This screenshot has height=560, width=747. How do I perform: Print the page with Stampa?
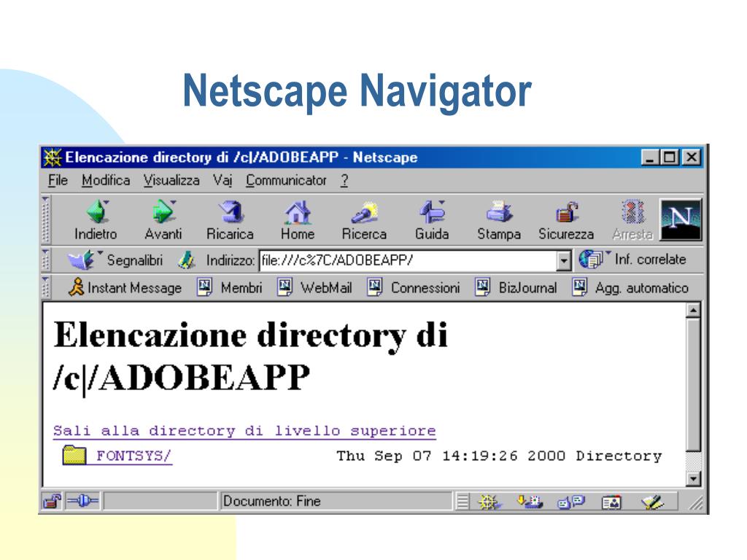pyautogui.click(x=499, y=220)
